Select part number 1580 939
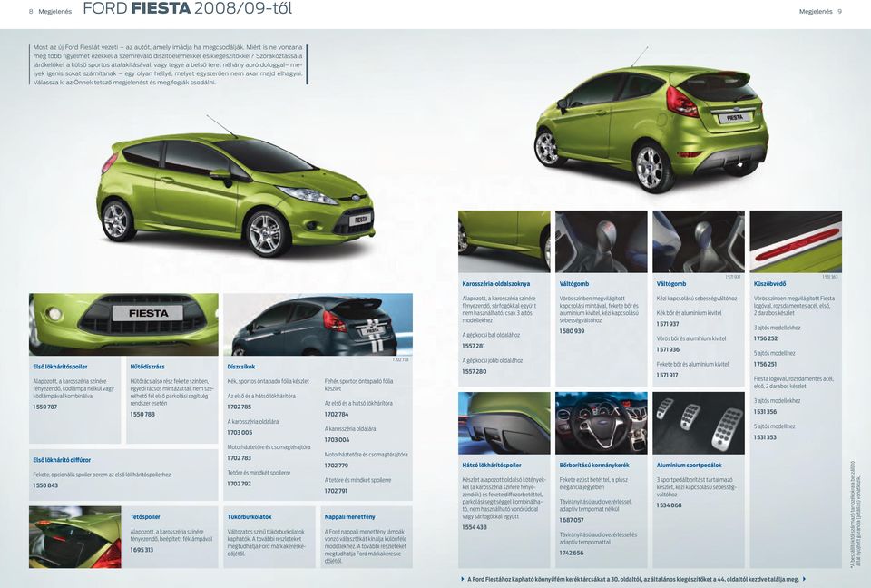 pyautogui.click(x=573, y=330)
